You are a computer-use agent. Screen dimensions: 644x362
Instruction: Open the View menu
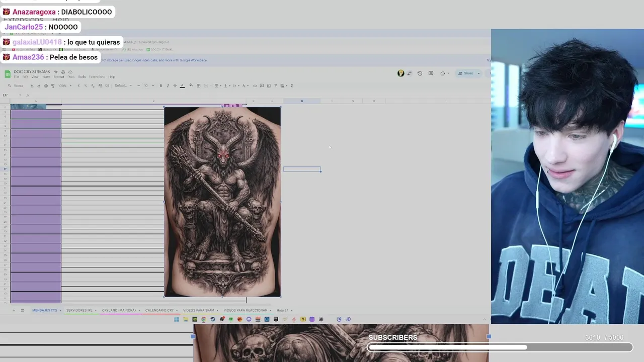click(35, 77)
